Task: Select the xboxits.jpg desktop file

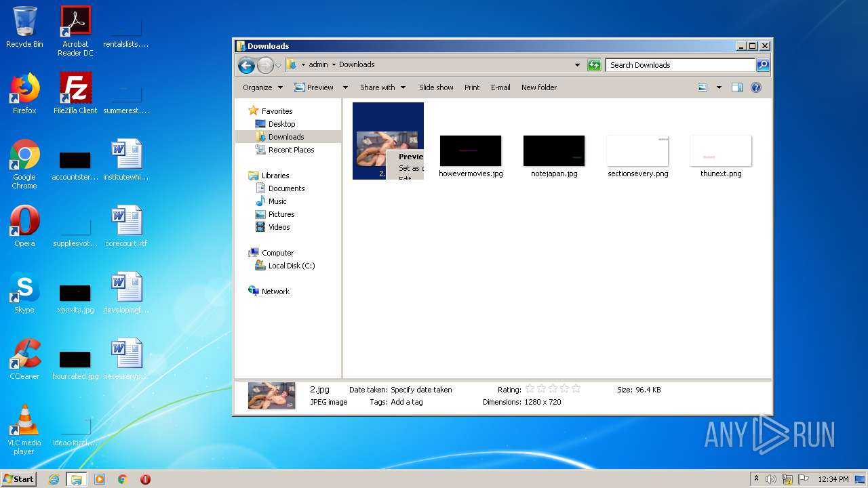Action: (x=75, y=298)
